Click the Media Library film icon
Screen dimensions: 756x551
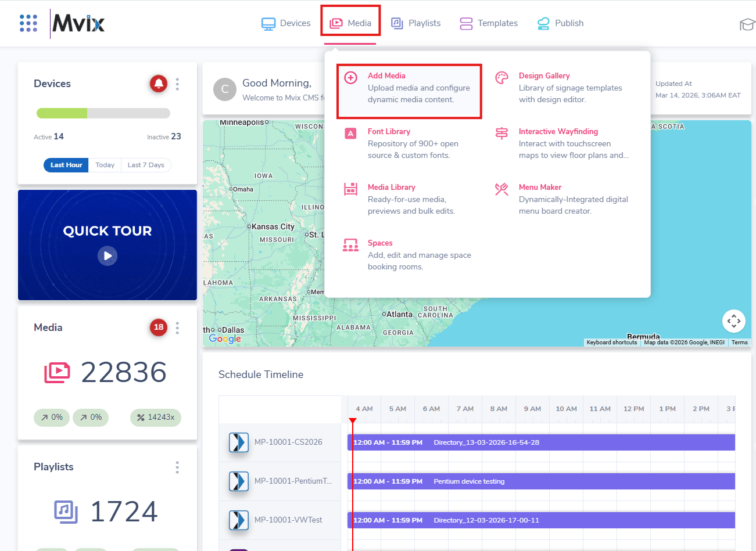(x=351, y=189)
